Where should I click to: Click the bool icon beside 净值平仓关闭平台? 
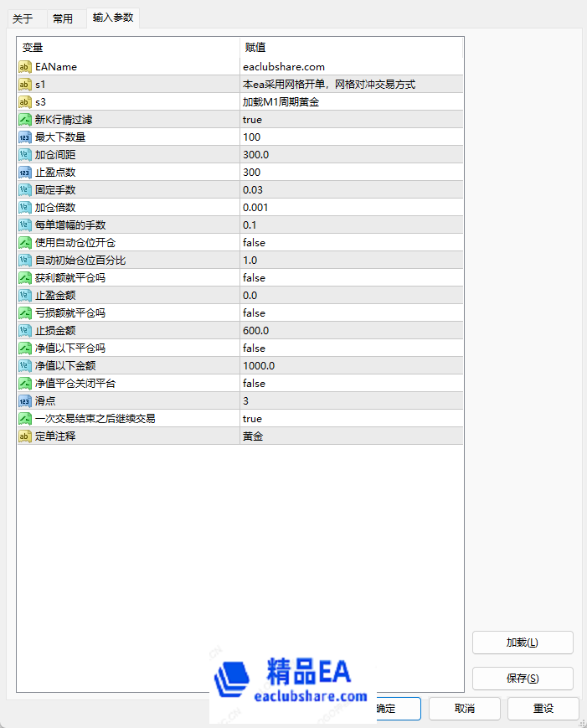coord(24,384)
